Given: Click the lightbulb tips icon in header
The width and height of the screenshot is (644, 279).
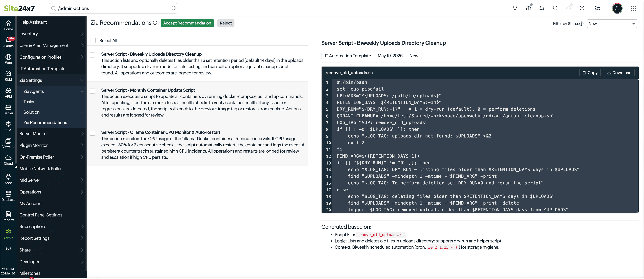Looking at the screenshot, I should click(515, 8).
